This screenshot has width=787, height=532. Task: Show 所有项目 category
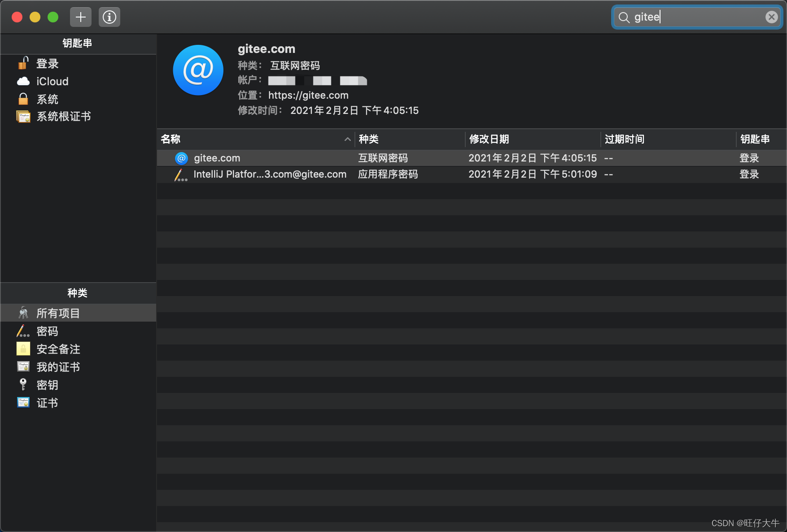[78, 313]
